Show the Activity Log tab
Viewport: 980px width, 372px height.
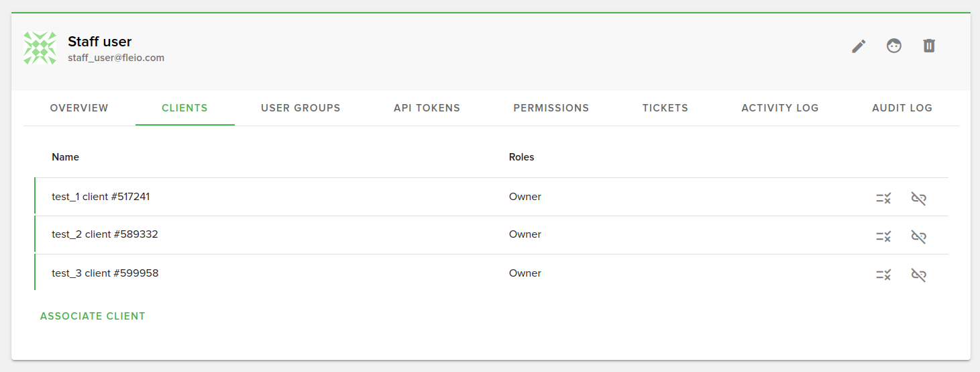(x=779, y=108)
